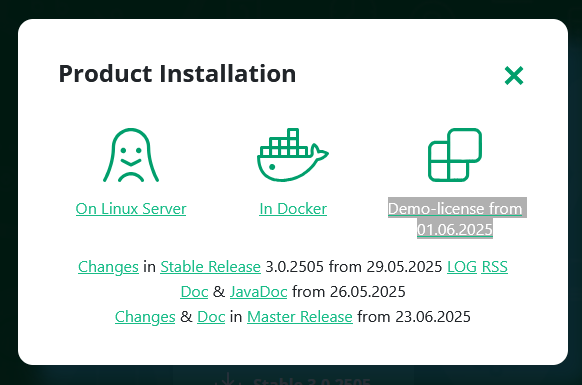Click the 3.0.2505 version number text
The image size is (582, 385).
click(295, 267)
